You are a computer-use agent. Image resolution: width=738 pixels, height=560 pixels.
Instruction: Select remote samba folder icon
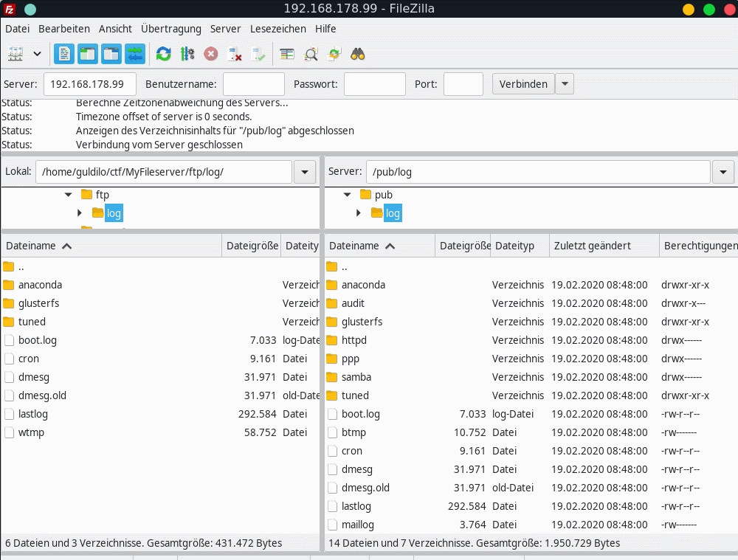pyautogui.click(x=332, y=377)
